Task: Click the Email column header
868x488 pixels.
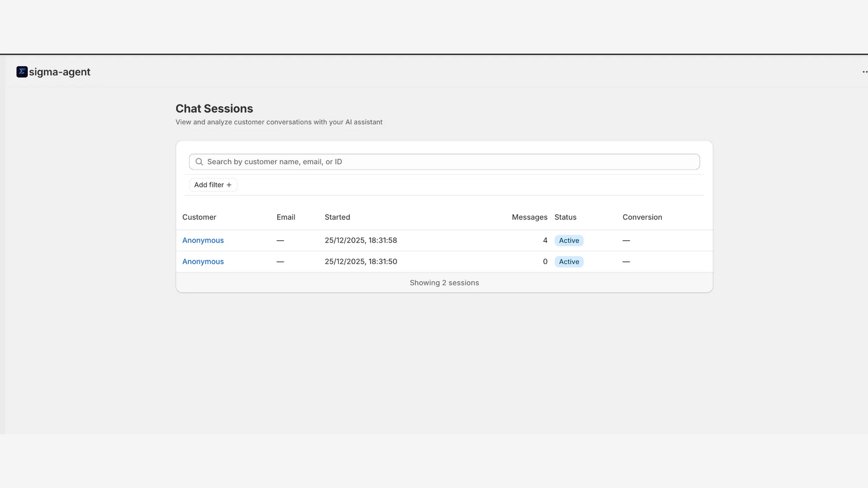Action: 286,217
